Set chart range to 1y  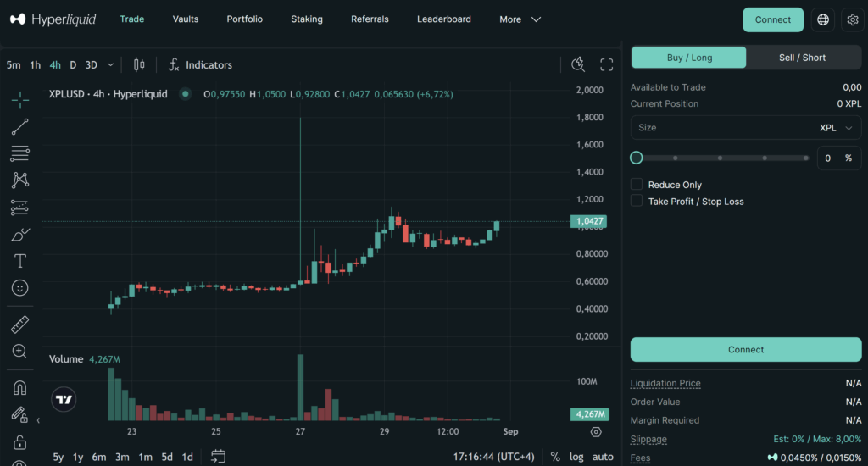coord(78,457)
